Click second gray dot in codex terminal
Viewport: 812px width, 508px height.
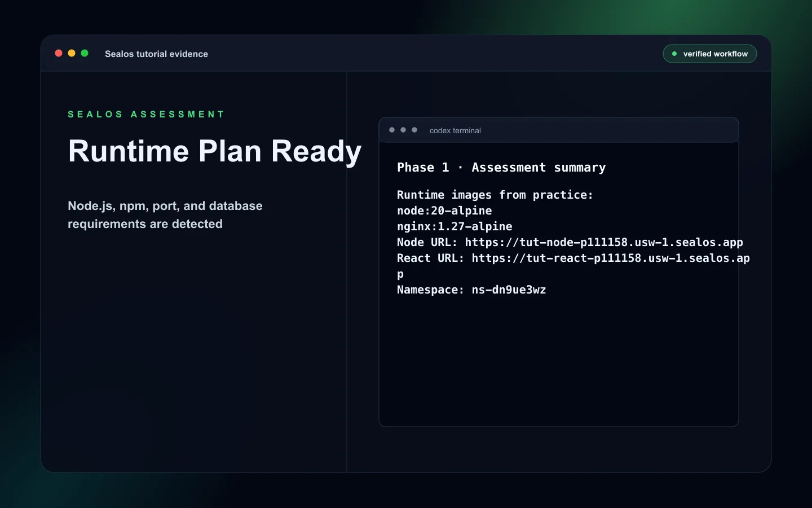click(x=403, y=130)
